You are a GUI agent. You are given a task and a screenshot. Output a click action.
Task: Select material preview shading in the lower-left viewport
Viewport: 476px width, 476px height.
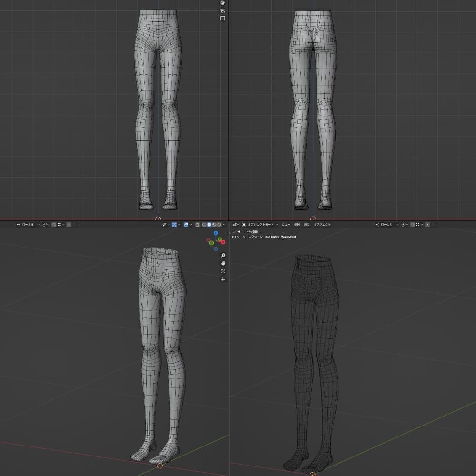pos(214,225)
